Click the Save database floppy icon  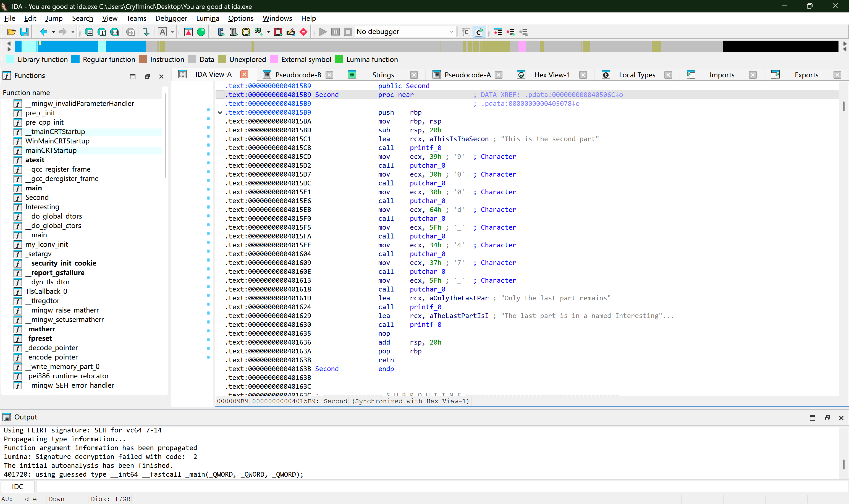click(24, 32)
